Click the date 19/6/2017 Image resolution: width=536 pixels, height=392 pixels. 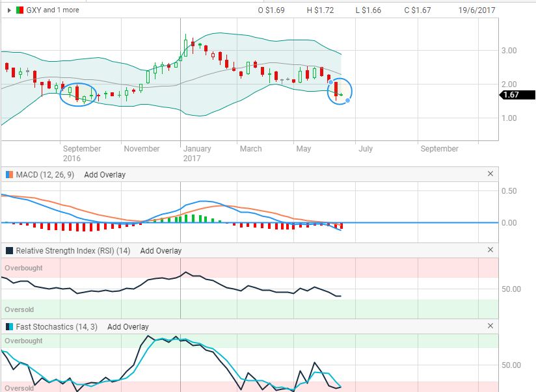pos(477,10)
